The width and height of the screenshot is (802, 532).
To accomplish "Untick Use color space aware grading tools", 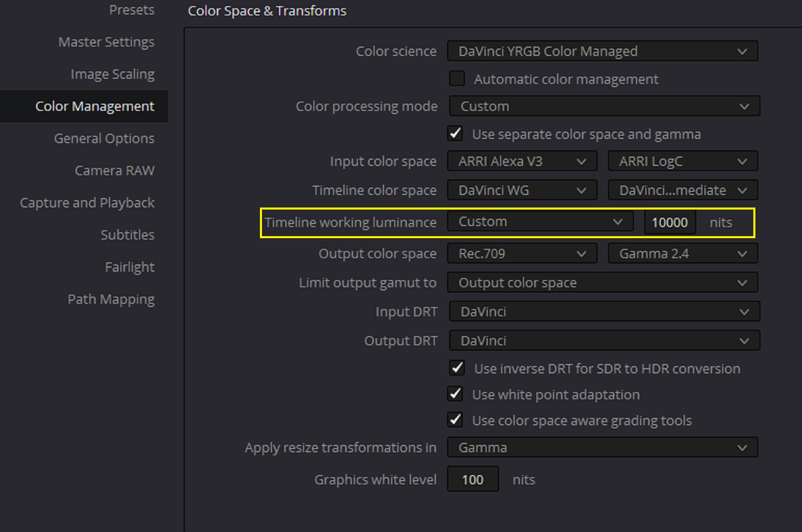I will [x=456, y=420].
